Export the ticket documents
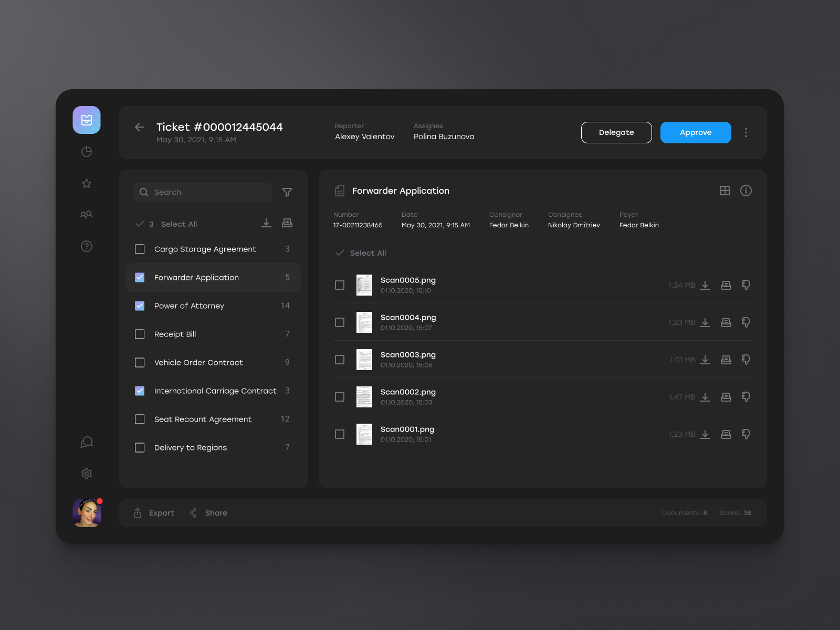840x630 pixels. 153,513
